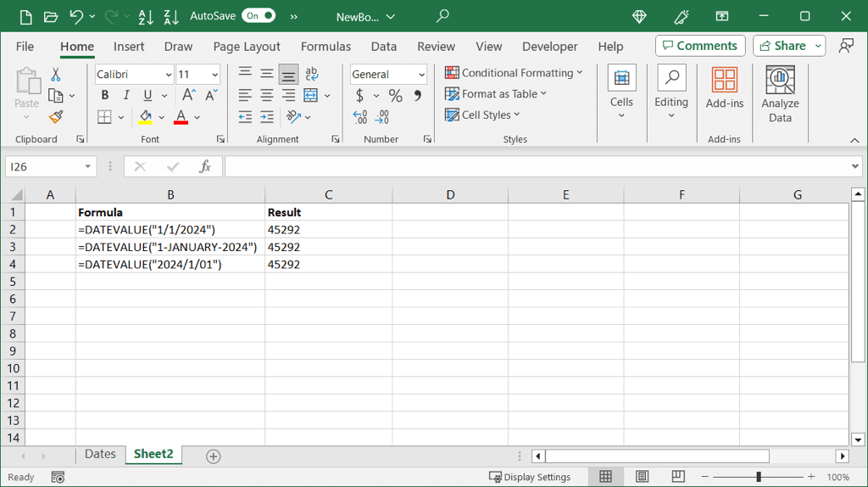This screenshot has width=868, height=487.
Task: Switch to Page Break Preview view
Action: click(678, 477)
